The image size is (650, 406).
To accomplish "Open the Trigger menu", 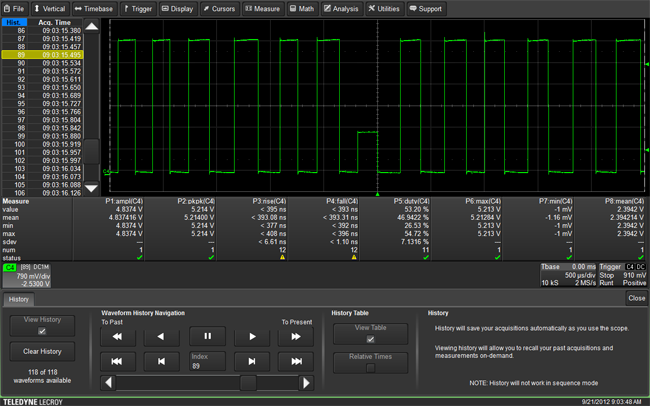I will coord(140,8).
